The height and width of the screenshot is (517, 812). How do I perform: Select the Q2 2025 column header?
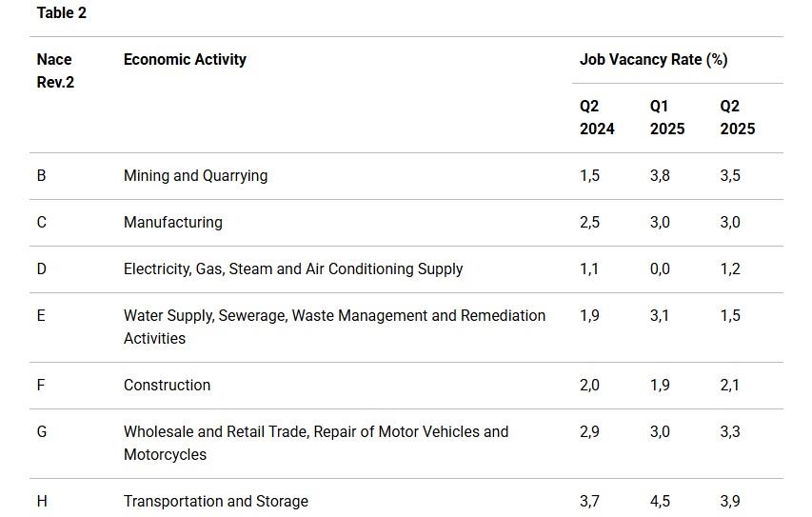point(738,117)
